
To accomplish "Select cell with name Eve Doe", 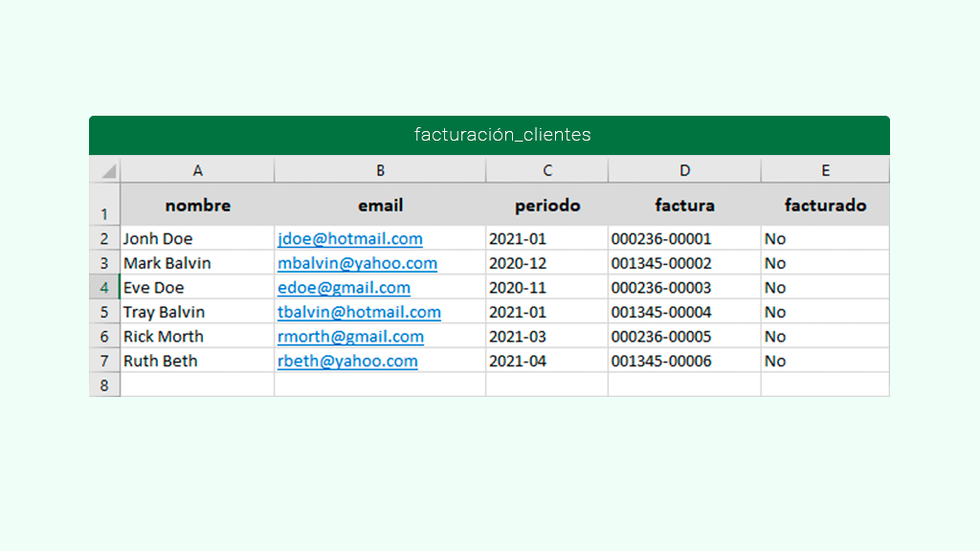I will tap(197, 287).
